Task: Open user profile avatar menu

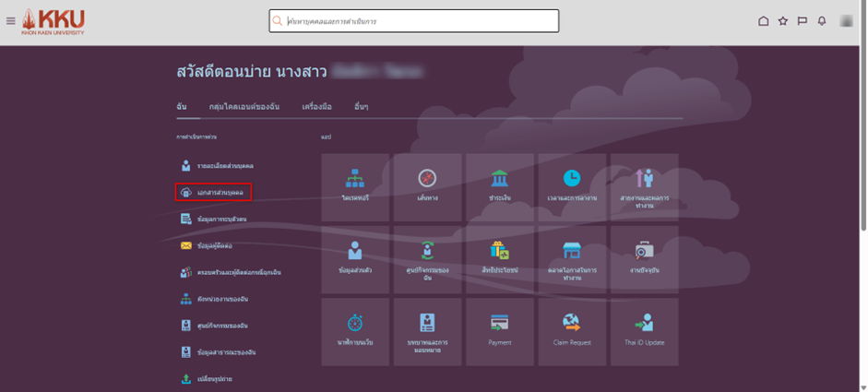Action: (x=847, y=21)
